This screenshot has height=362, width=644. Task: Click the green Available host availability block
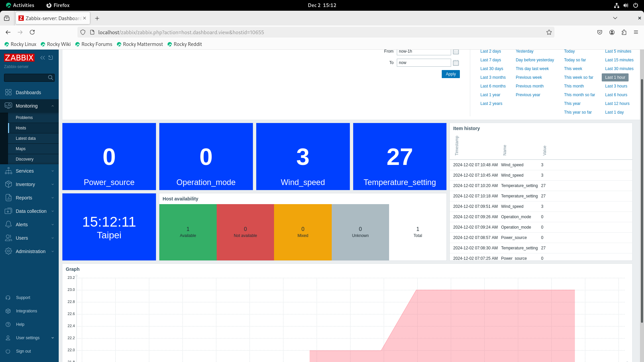click(188, 232)
